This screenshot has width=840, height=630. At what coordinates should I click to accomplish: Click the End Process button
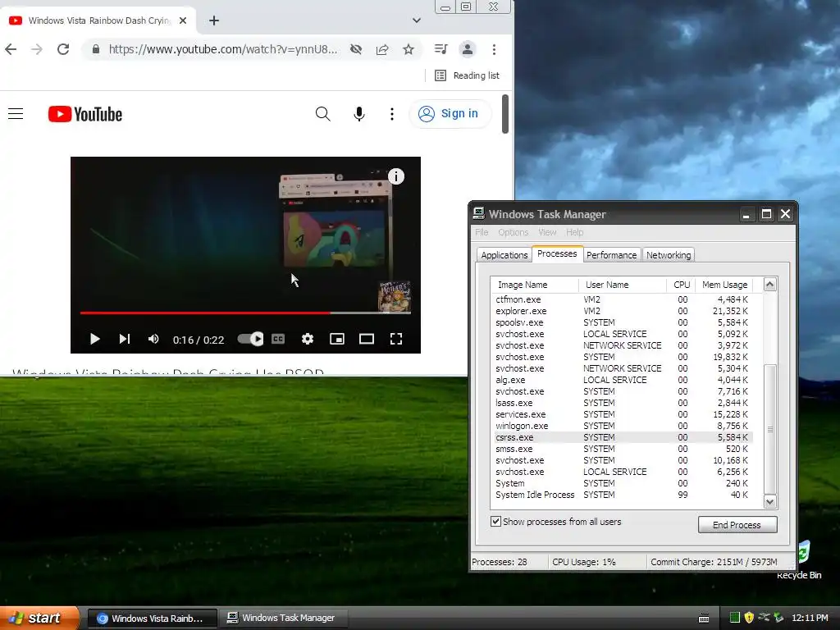pyautogui.click(x=737, y=525)
